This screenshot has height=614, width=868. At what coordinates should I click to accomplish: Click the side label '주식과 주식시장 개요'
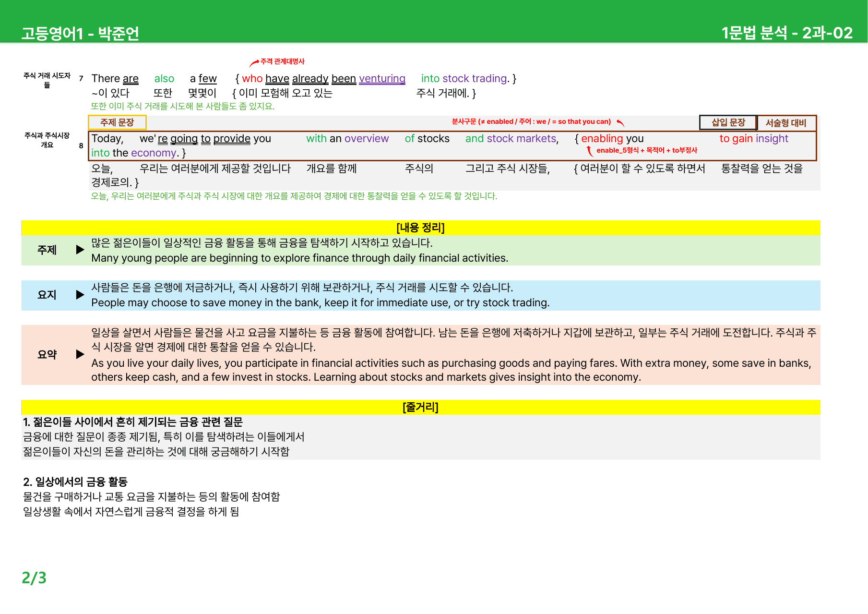[x=47, y=140]
